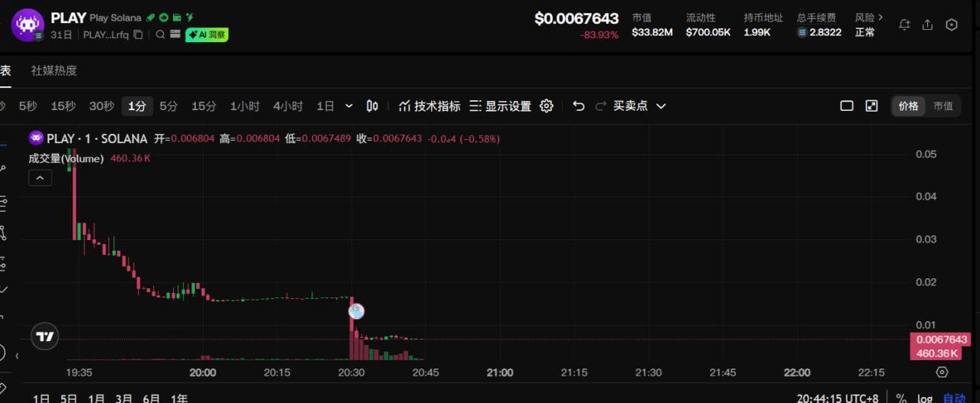Viewport: 980px width, 403px height.
Task: Select the 15秒 interval
Action: click(x=64, y=106)
